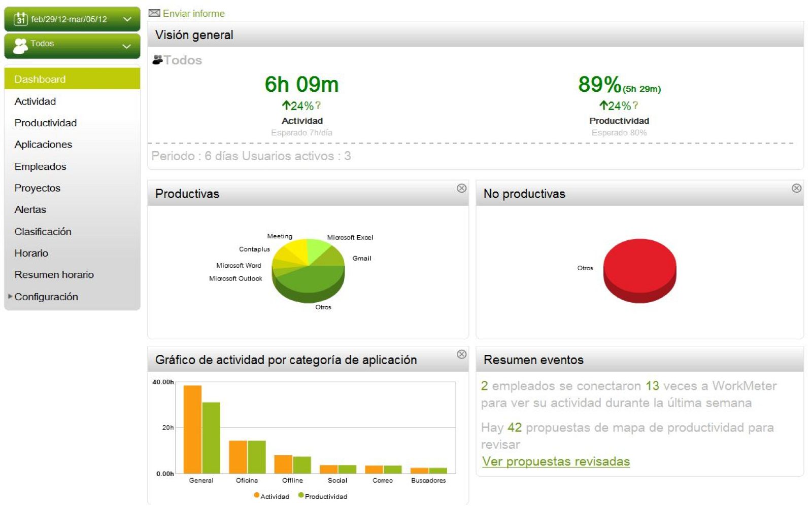Click the Enviar informe link
This screenshot has height=506, width=812.
pyautogui.click(x=193, y=13)
